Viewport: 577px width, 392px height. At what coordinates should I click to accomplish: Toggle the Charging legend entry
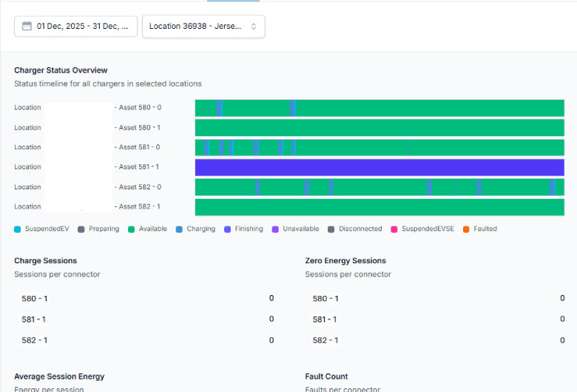195,229
